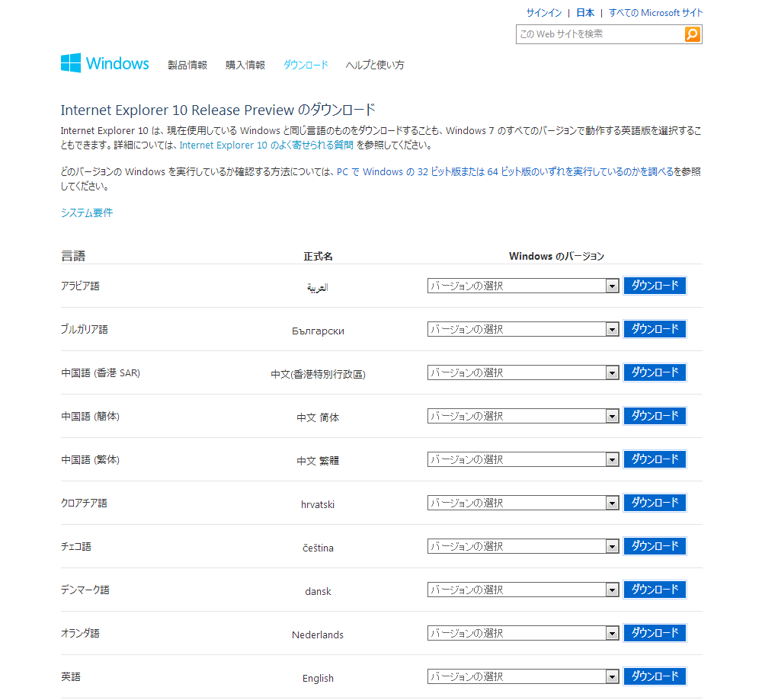Open the ヘルプと使い方 menu item

point(375,65)
